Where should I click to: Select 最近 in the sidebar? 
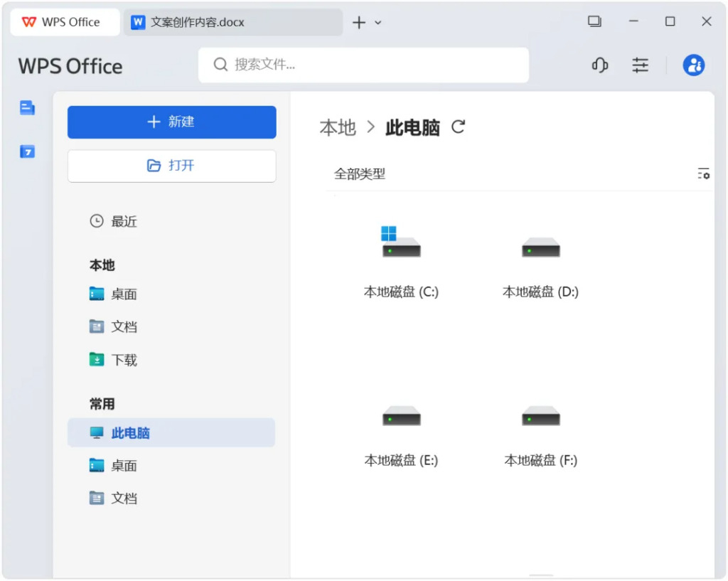[x=123, y=221]
